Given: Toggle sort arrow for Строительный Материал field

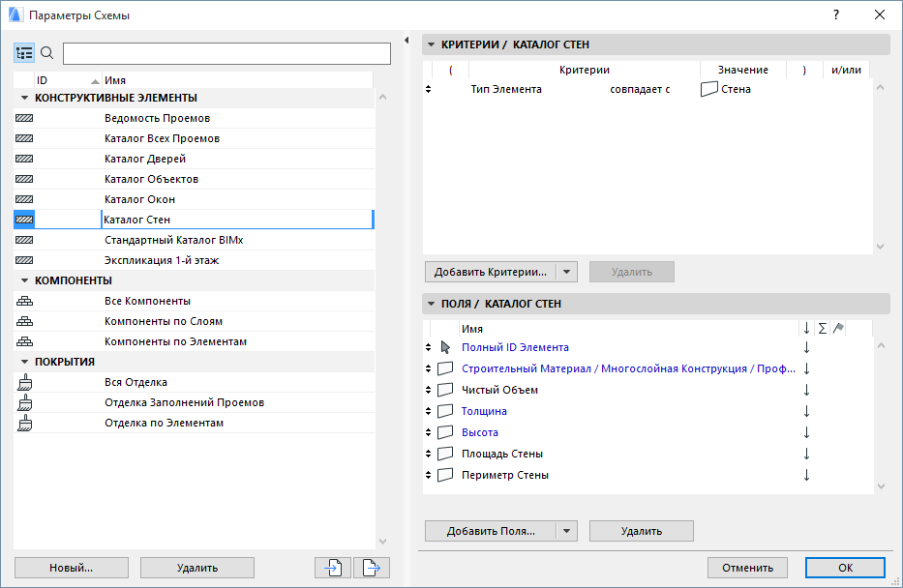Looking at the screenshot, I should 807,368.
